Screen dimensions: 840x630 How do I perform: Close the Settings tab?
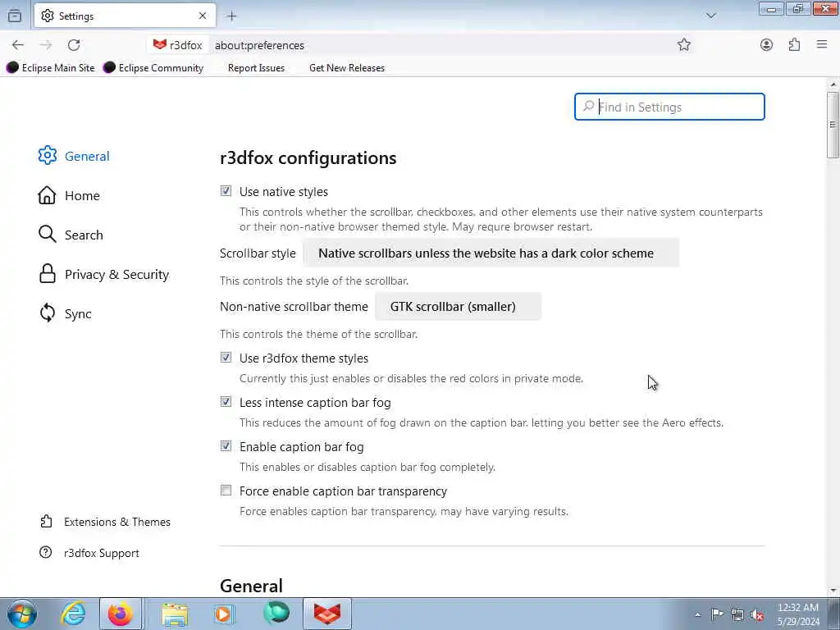pos(203,16)
